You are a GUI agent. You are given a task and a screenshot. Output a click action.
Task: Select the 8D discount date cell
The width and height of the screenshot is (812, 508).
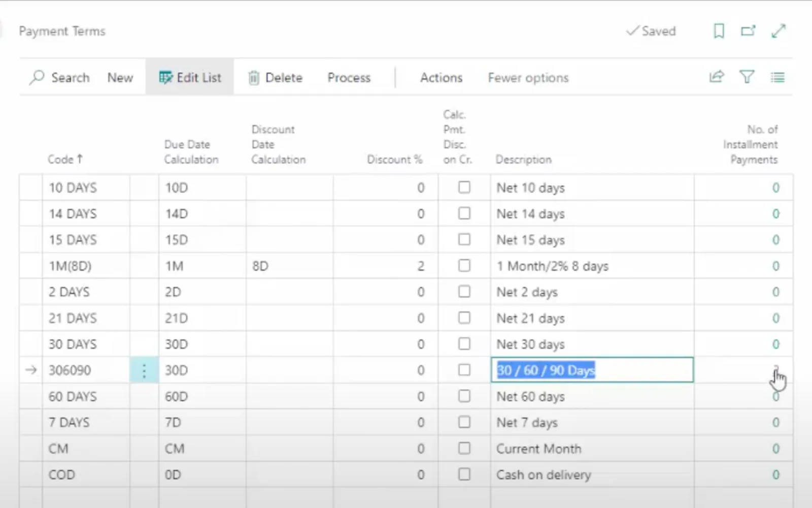click(289, 266)
